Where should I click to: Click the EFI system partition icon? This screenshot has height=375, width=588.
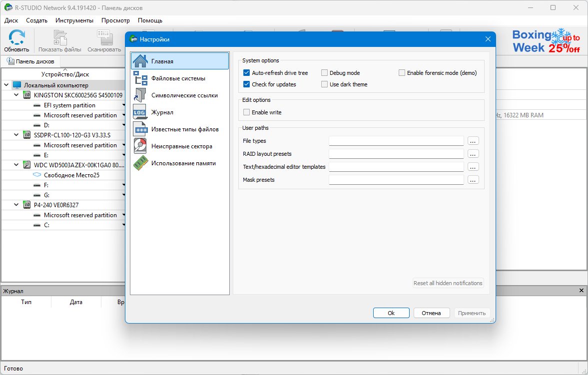pyautogui.click(x=37, y=105)
